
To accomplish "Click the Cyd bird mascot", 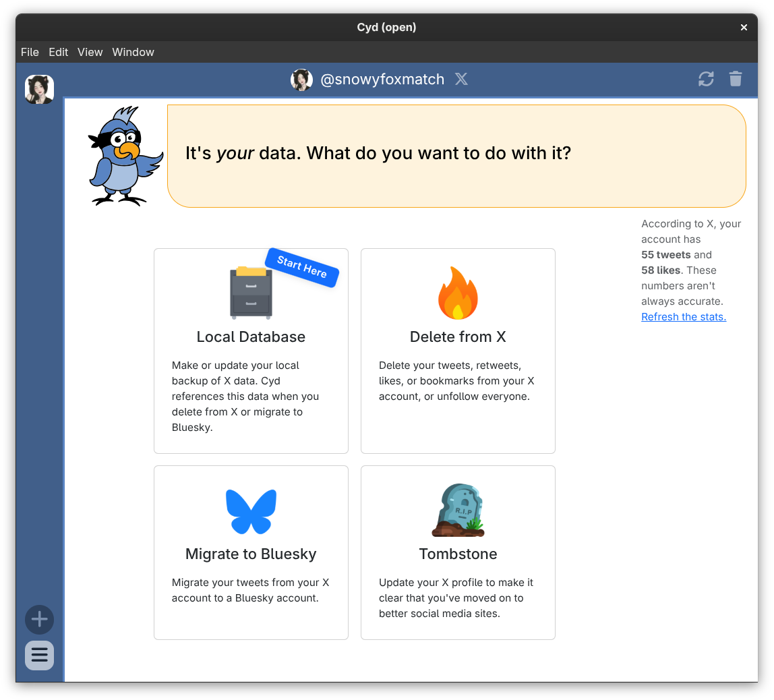I will (125, 156).
